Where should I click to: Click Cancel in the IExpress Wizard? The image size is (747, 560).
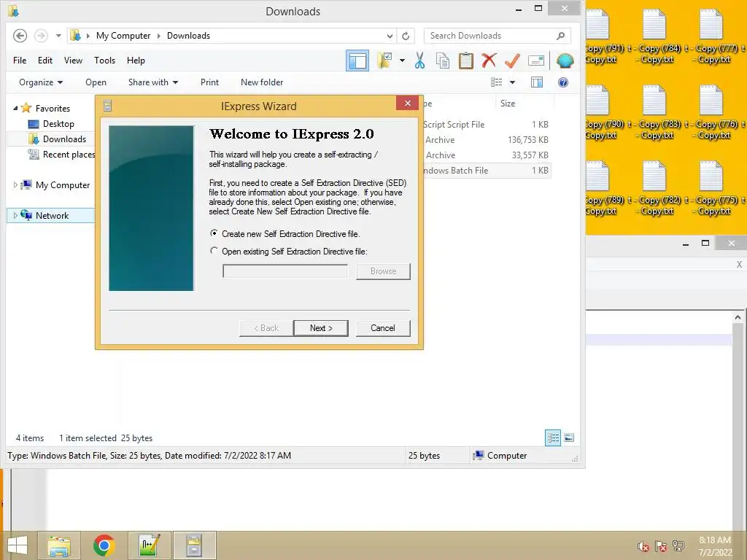click(383, 328)
